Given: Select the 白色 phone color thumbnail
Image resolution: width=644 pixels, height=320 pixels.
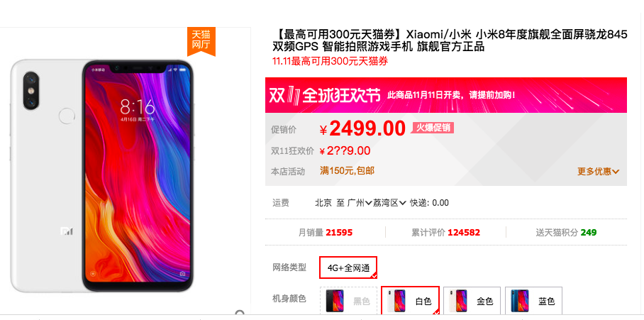Looking at the screenshot, I should (x=411, y=301).
